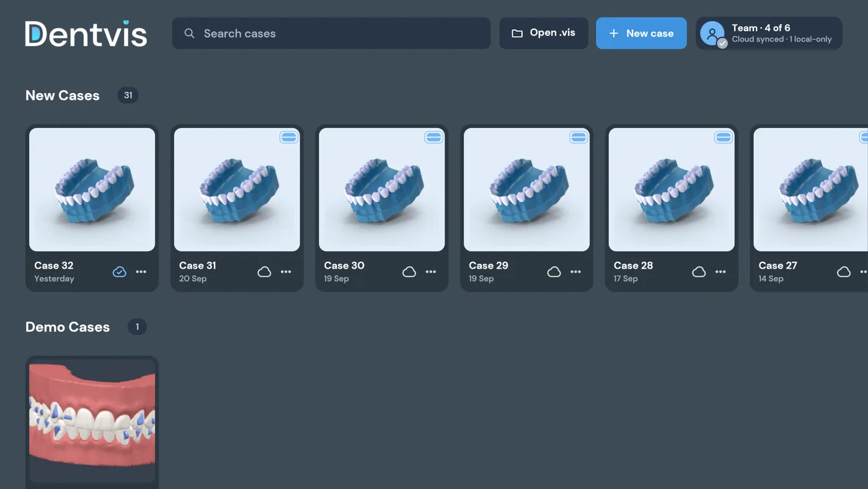Open the Team account avatar
The image size is (868, 489).
point(712,34)
